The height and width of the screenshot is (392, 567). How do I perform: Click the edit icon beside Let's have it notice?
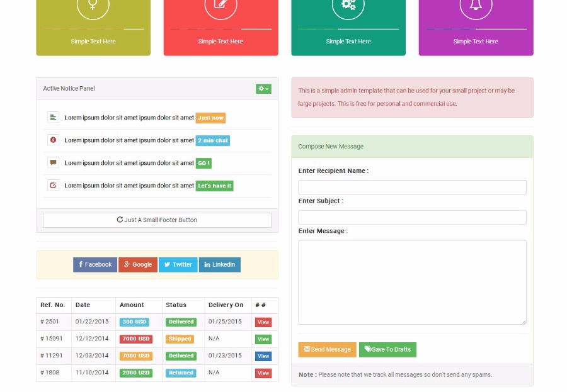tap(53, 186)
